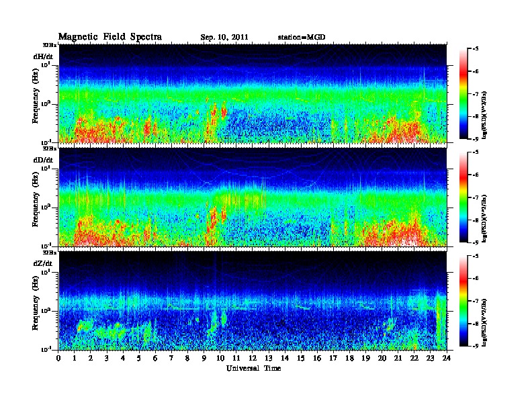The width and height of the screenshot is (532, 411).
Task: Click the dD/dt panel color bar
Action: pyautogui.click(x=463, y=197)
